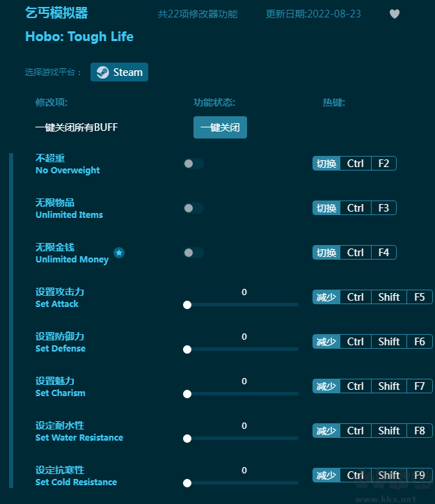
Task: Click Shift key in Set Attack hotkey
Action: pyautogui.click(x=389, y=297)
